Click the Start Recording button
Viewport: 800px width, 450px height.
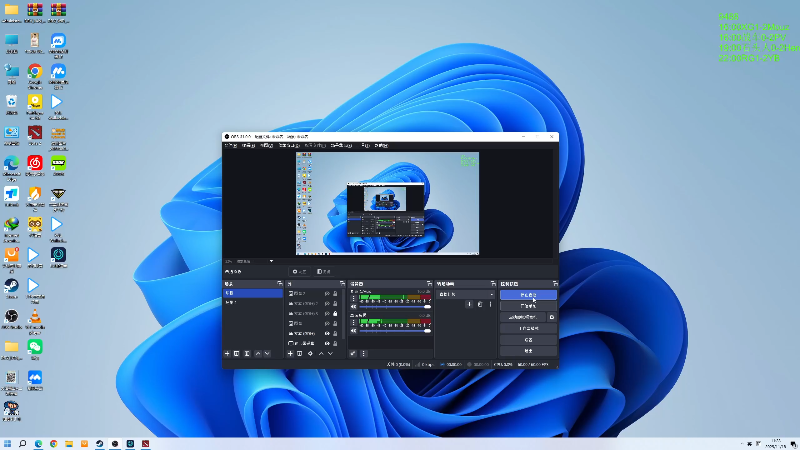[528, 306]
